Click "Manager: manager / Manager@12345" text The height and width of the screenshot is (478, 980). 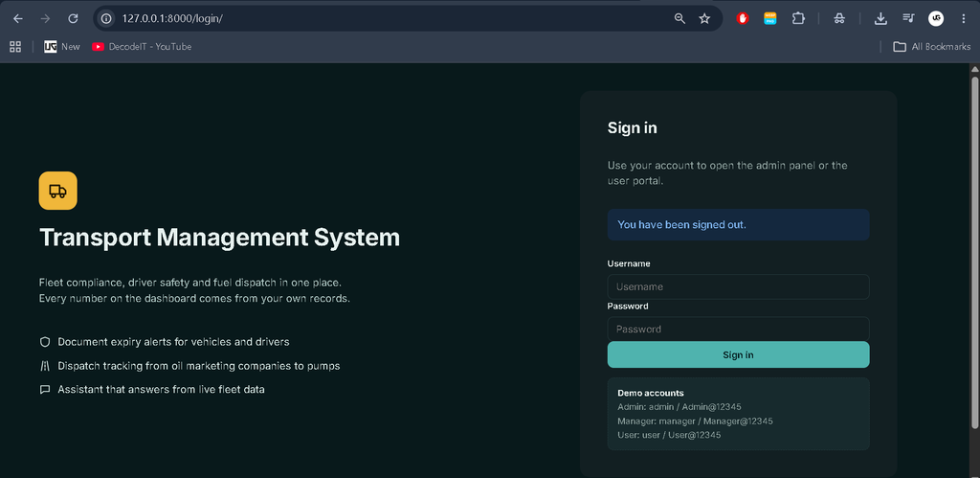pyautogui.click(x=695, y=421)
